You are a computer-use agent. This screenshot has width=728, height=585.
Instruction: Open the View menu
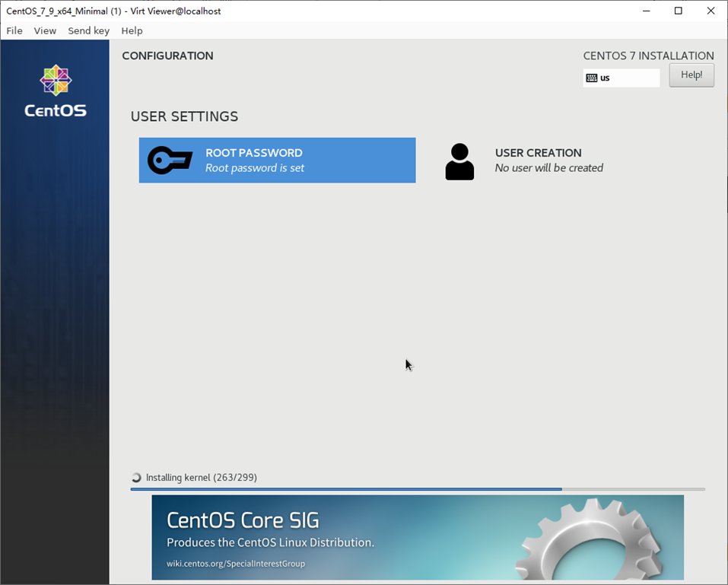coord(45,30)
